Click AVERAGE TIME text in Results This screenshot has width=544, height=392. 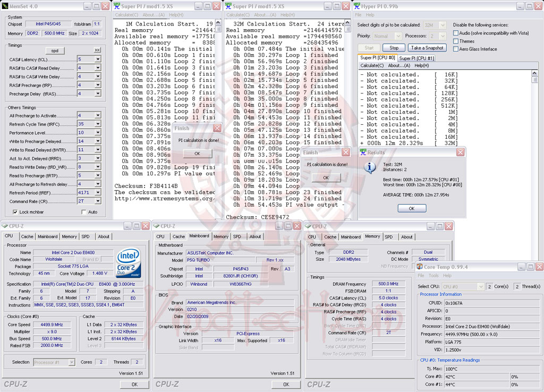pos(416,195)
